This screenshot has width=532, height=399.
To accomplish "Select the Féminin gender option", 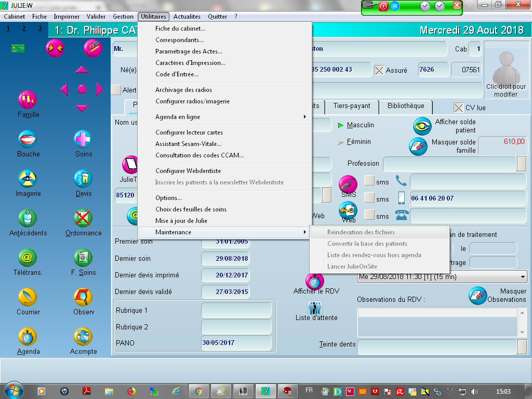I will [341, 142].
